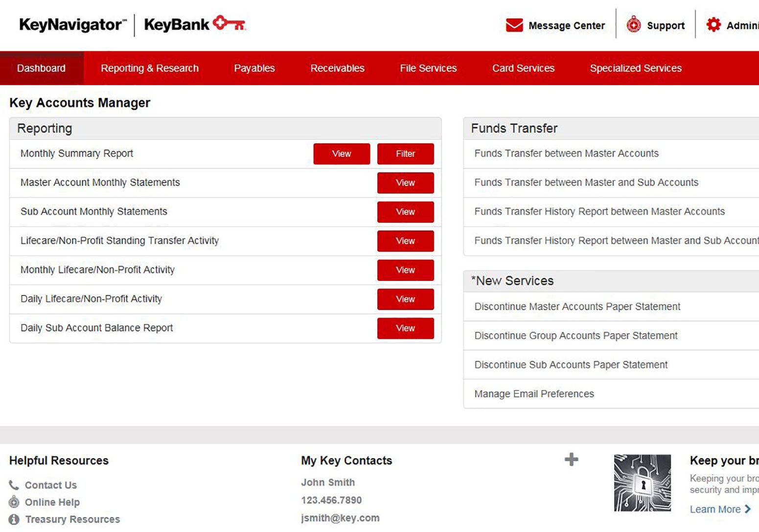Click the plus icon near My Key Contacts
The width and height of the screenshot is (759, 532).
[x=571, y=459]
